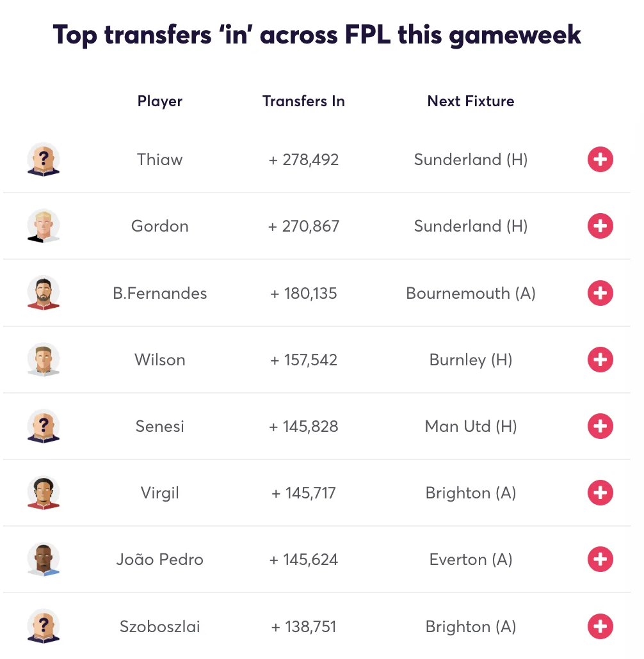Sort by the Transfers In column header

(x=303, y=101)
